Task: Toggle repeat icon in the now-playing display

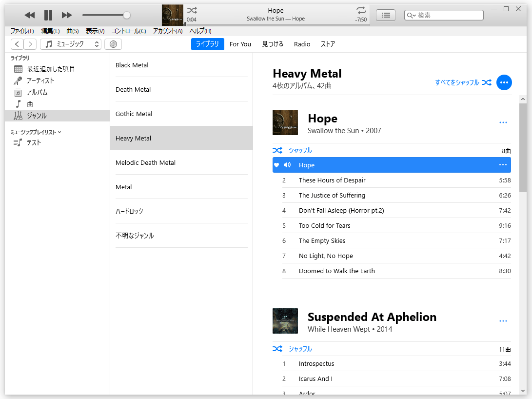Action: coord(361,10)
